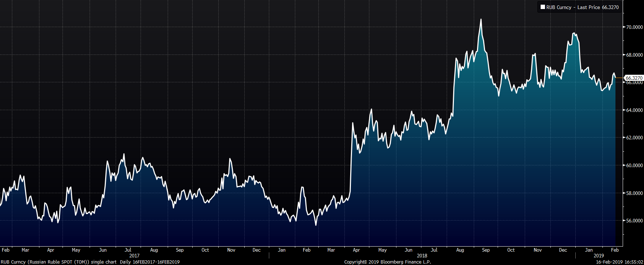Click the 68.0000 y-axis label
The image size is (644, 265).
coord(634,55)
